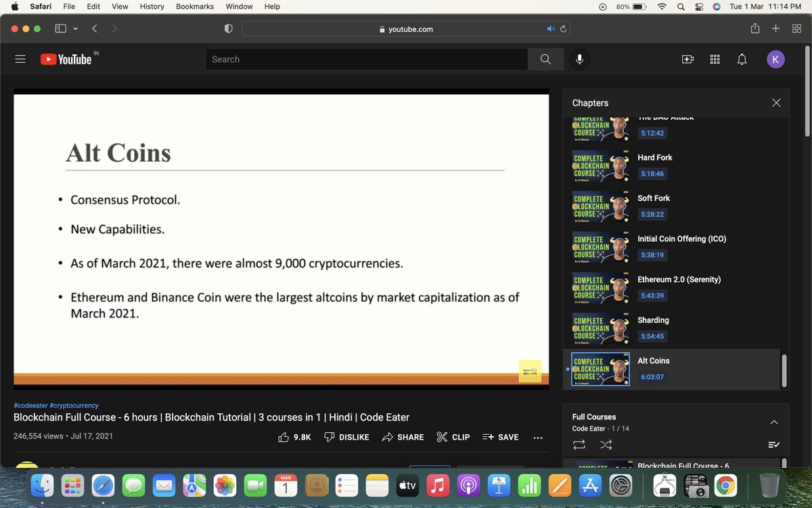Open the Apple menu
The width and height of the screenshot is (812, 508).
(15, 7)
